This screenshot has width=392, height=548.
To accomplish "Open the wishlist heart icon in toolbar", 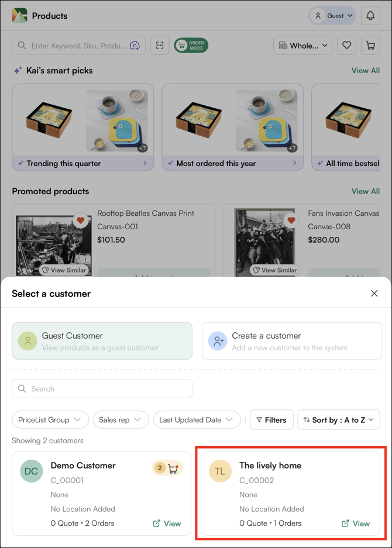I will 347,46.
